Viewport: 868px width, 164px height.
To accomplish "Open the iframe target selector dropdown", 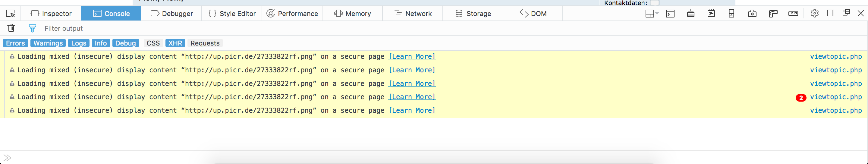I will pos(652,14).
